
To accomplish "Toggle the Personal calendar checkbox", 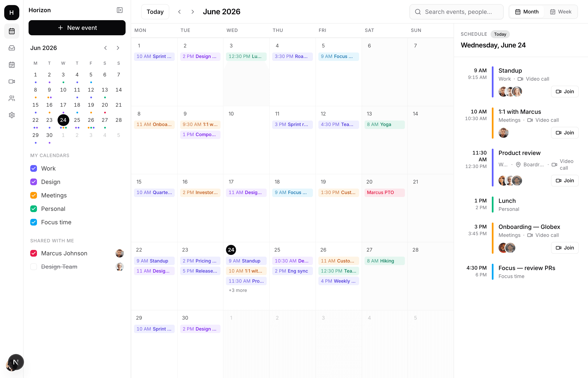I will 34,209.
